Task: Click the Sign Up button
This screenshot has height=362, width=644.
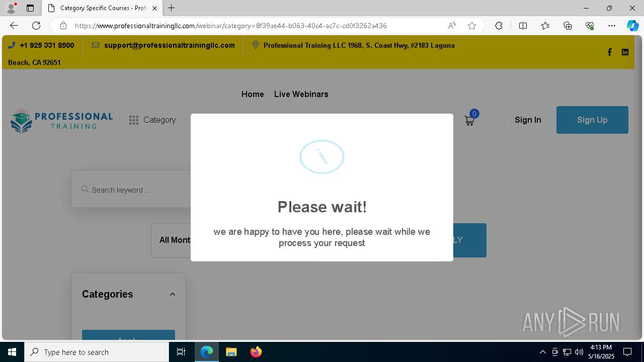Action: (x=592, y=120)
